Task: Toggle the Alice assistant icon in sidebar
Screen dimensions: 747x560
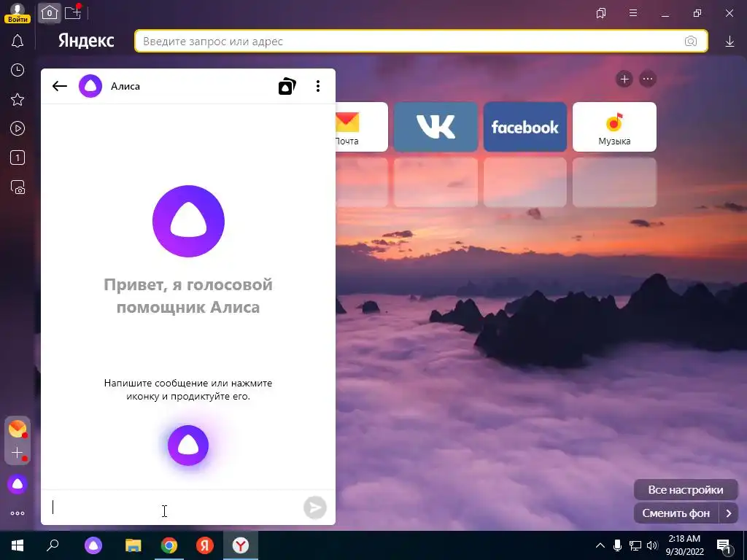Action: tap(18, 484)
